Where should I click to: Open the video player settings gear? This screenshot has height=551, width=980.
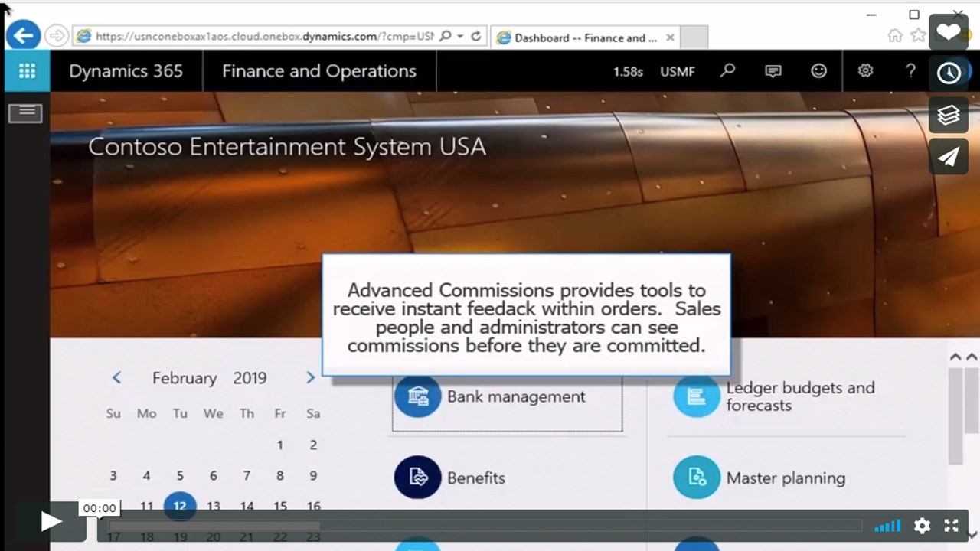(922, 526)
